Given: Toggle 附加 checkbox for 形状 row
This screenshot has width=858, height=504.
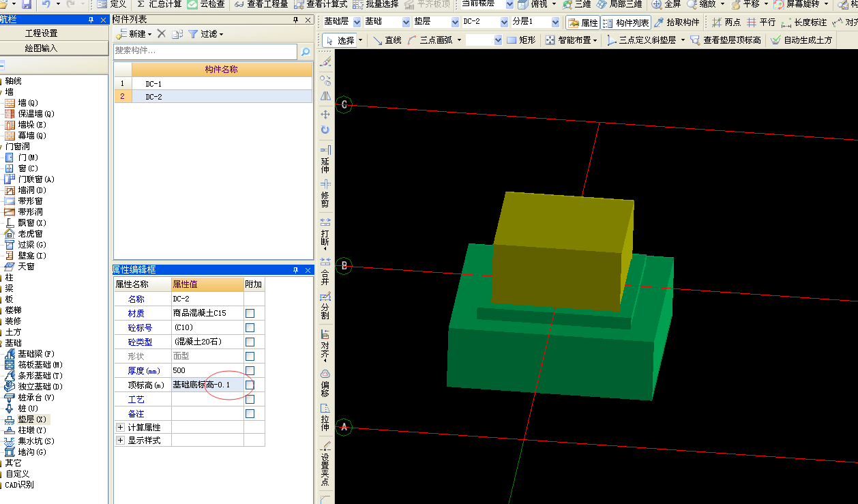Looking at the screenshot, I should (250, 356).
